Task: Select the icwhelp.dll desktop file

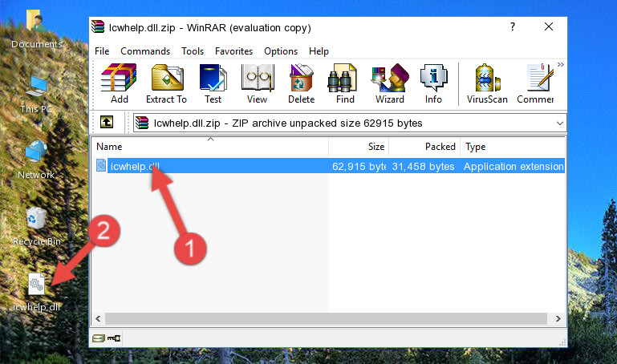Action: [36, 293]
